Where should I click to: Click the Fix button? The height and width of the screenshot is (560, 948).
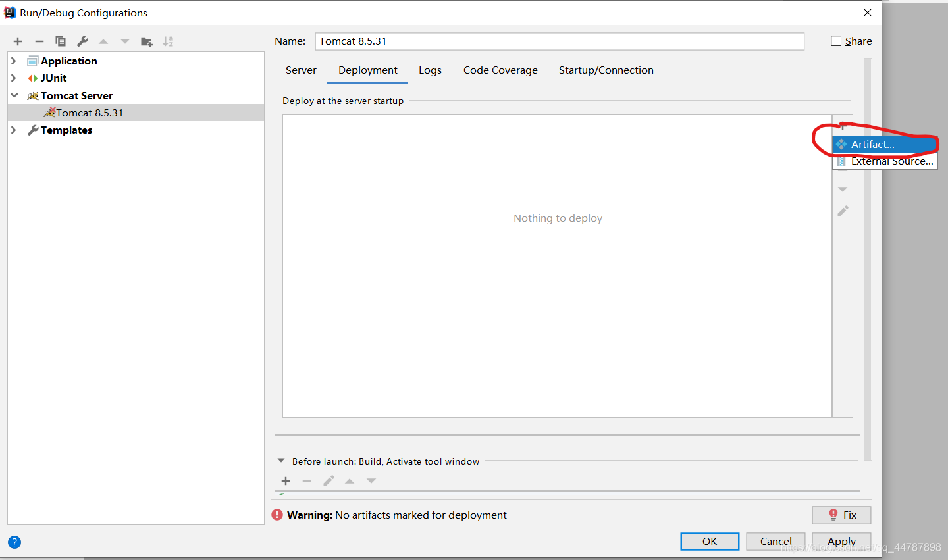click(x=841, y=515)
